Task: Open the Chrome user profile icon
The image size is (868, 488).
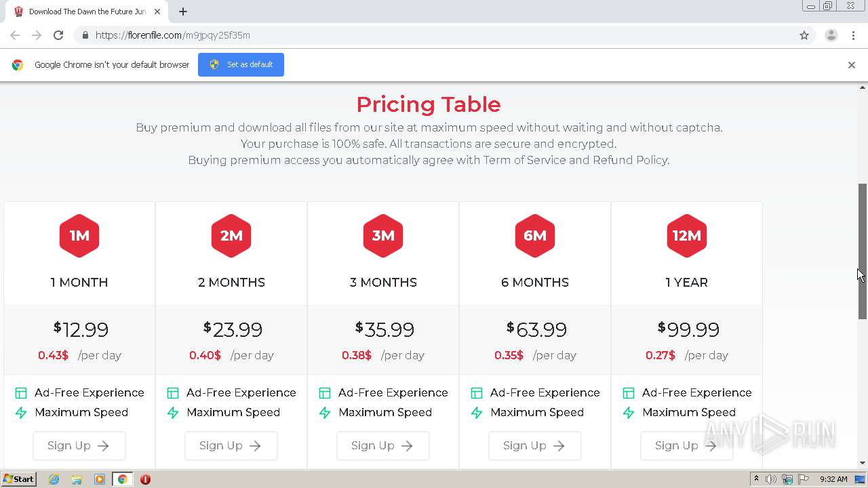Action: click(831, 35)
